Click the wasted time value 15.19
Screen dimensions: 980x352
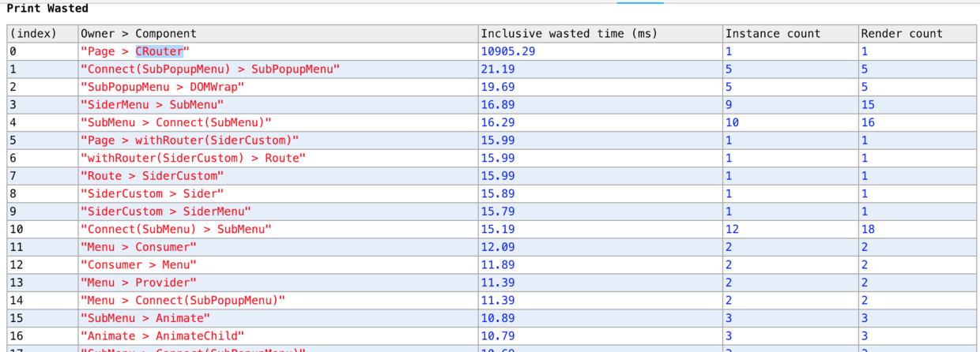(498, 229)
